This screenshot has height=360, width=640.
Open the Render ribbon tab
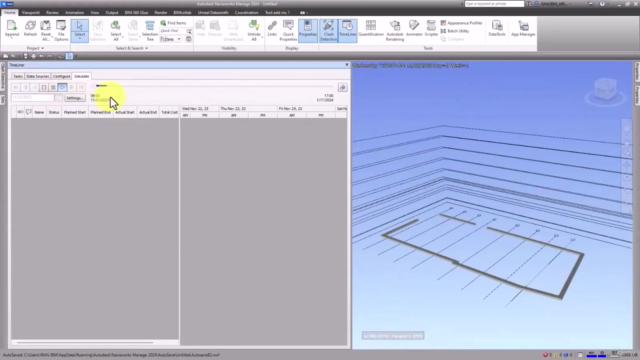161,13
